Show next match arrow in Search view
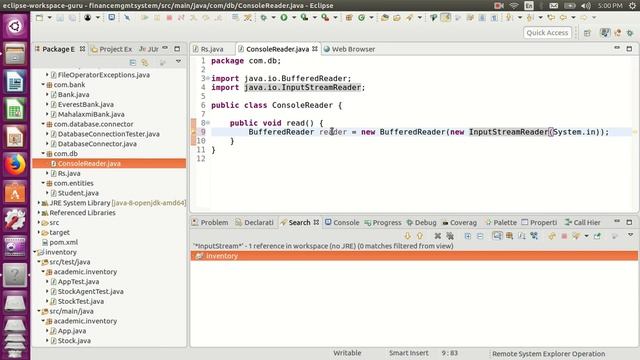Image resolution: width=640 pixels, height=360 pixels. pyautogui.click(x=407, y=236)
